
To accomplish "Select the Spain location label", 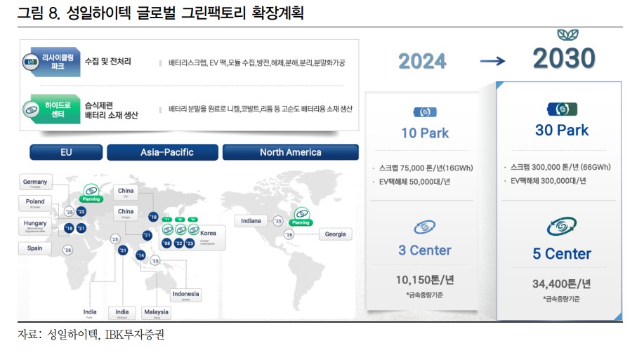I will (35, 248).
